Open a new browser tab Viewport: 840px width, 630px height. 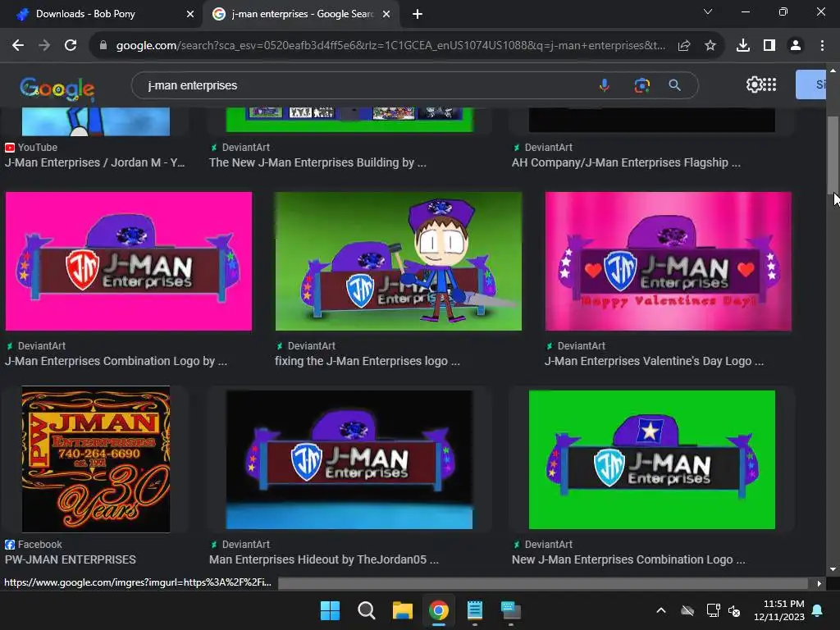coord(418,15)
